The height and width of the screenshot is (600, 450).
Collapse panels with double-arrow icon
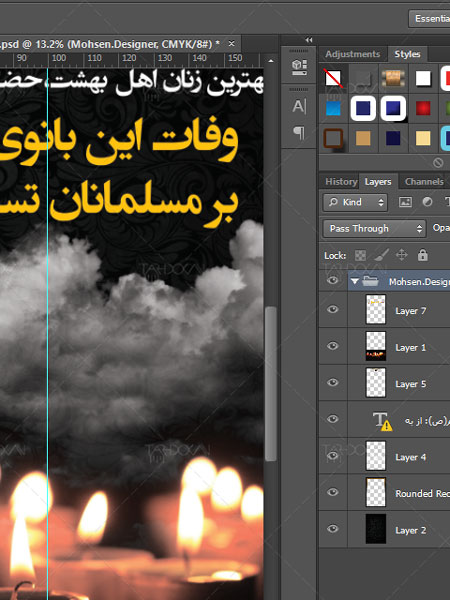309,40
